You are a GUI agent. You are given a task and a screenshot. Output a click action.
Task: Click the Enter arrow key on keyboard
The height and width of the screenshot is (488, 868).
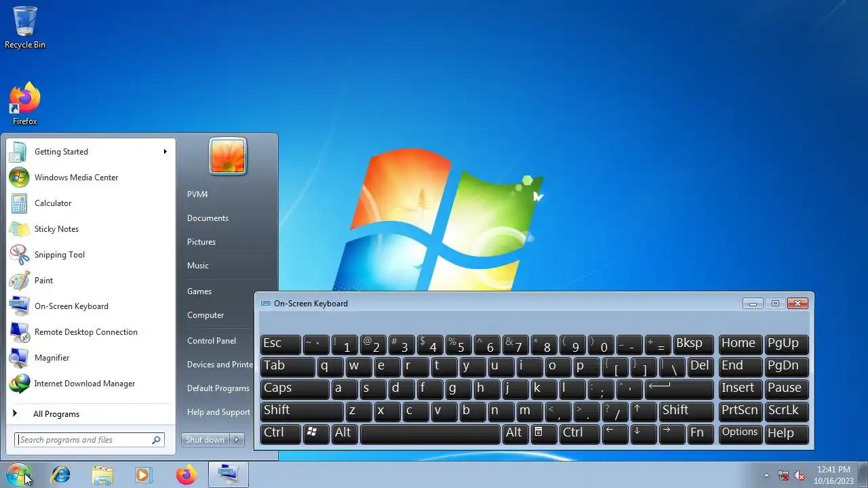pos(679,389)
